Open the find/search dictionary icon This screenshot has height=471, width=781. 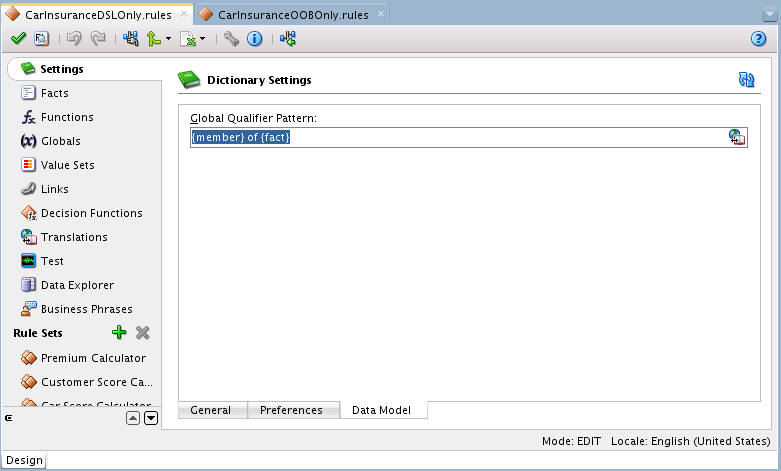click(41, 38)
